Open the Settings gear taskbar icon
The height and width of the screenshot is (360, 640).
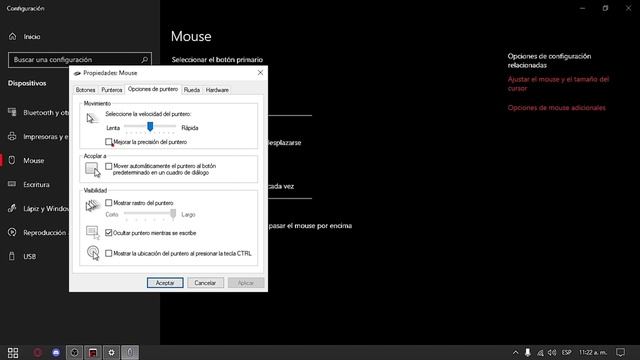click(x=111, y=353)
